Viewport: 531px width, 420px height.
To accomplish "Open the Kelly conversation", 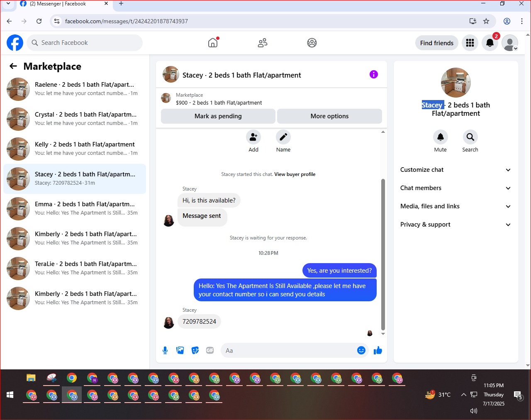I will 75,149.
